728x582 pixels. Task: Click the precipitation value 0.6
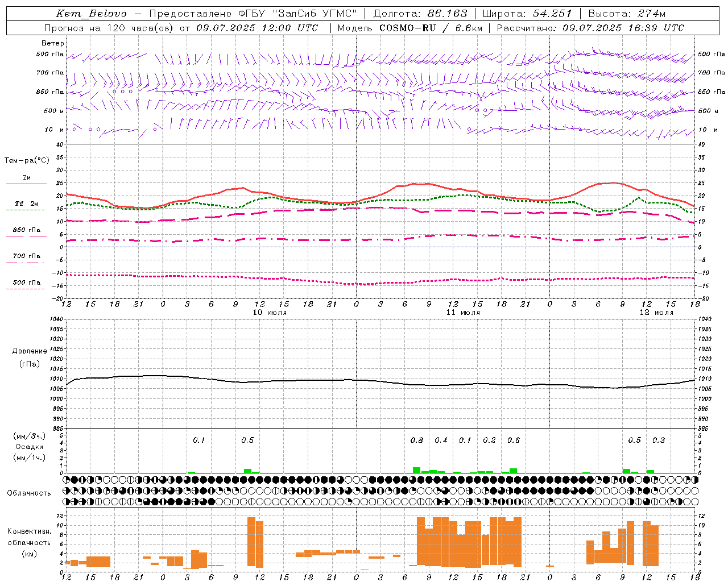[514, 440]
